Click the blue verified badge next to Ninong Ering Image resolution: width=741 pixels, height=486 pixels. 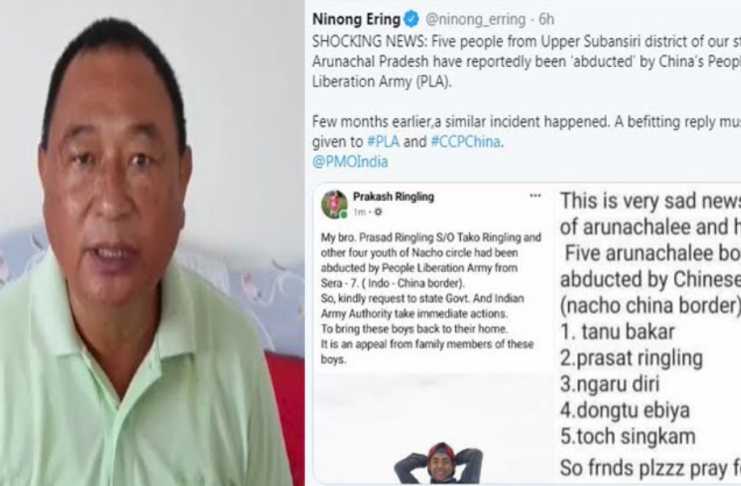click(x=412, y=19)
